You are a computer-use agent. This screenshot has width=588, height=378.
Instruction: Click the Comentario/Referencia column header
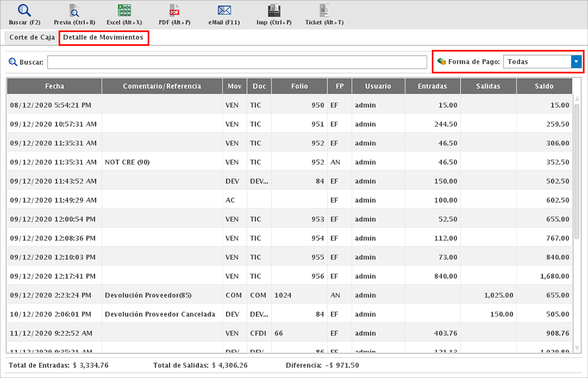pos(162,86)
